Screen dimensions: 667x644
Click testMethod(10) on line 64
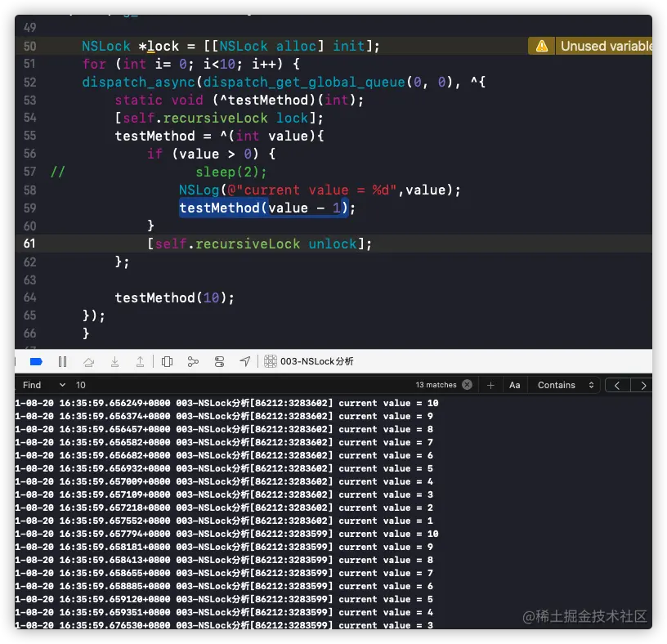point(174,297)
